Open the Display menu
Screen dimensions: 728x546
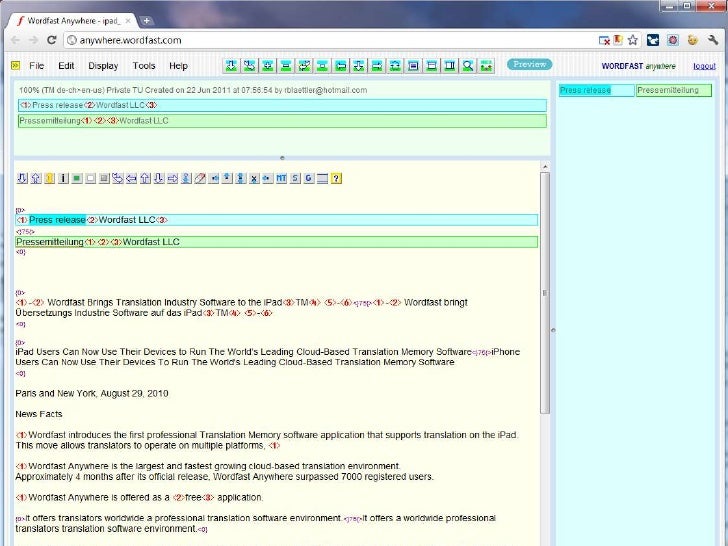coord(103,66)
